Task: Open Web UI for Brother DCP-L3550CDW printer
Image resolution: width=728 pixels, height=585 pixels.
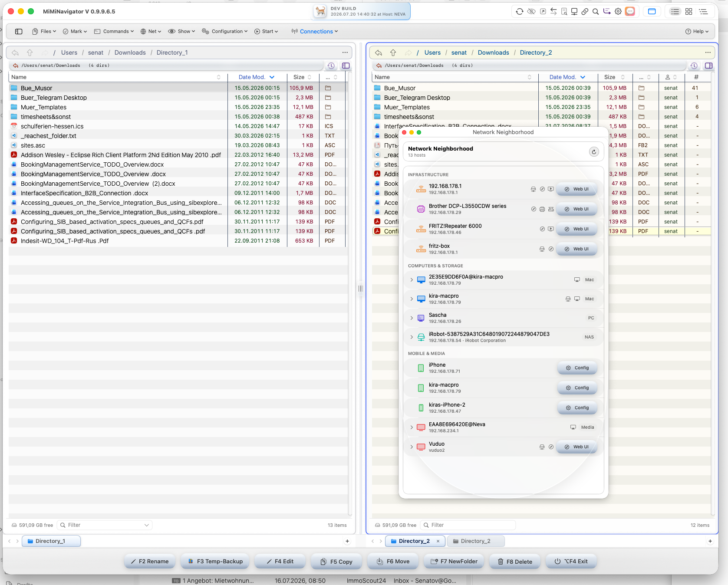Action: [577, 209]
